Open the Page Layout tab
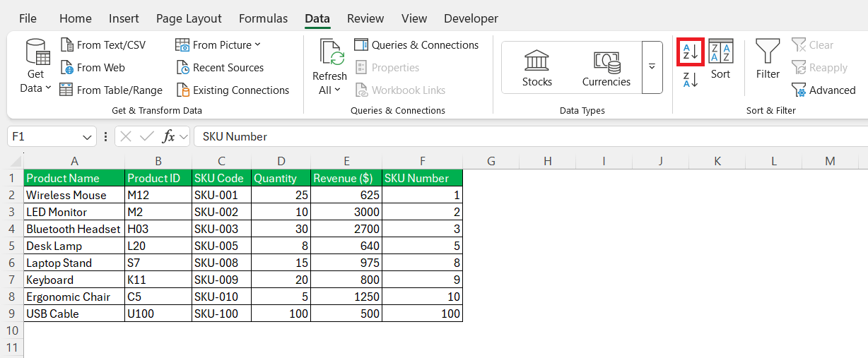This screenshot has width=868, height=358. tap(189, 18)
